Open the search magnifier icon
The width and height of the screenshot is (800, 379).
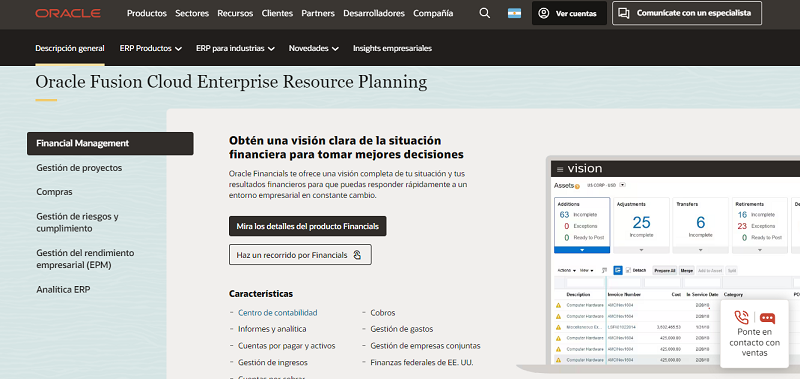click(485, 13)
